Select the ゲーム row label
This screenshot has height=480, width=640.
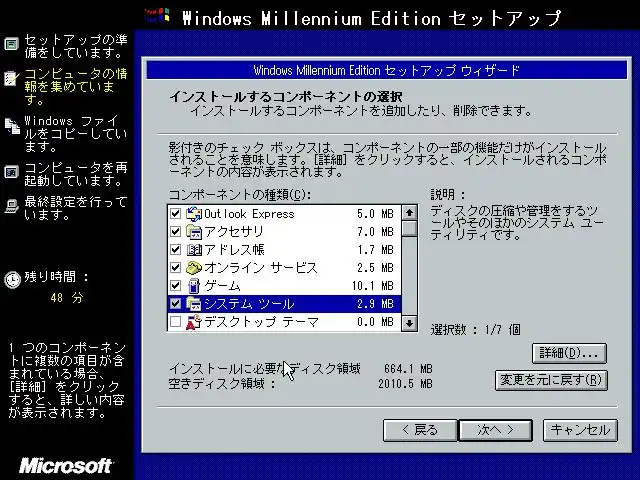point(222,286)
